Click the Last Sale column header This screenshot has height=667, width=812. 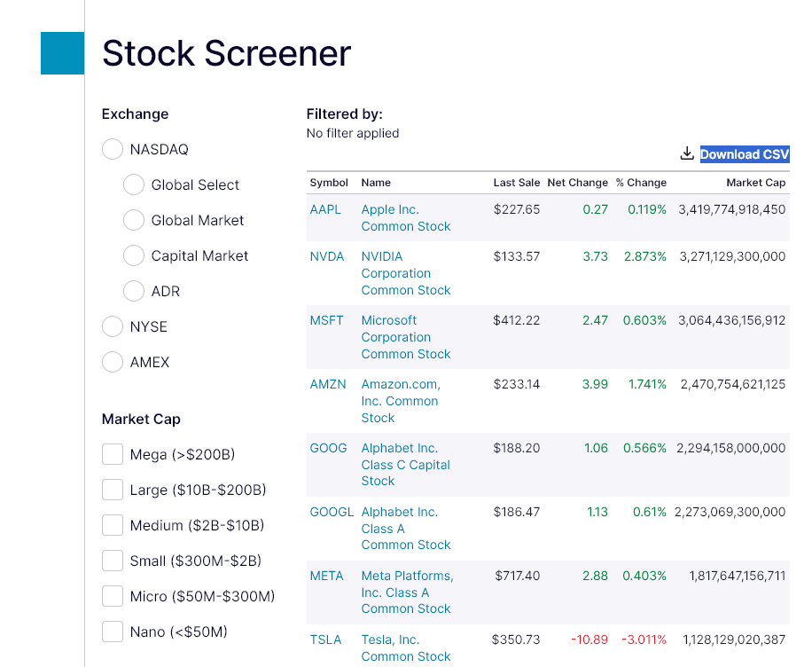516,183
